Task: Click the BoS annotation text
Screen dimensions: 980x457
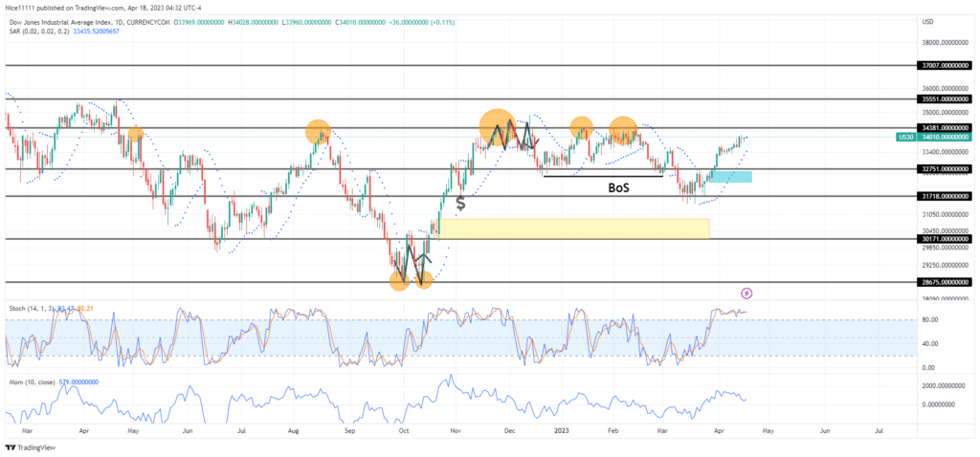Action: coord(619,186)
